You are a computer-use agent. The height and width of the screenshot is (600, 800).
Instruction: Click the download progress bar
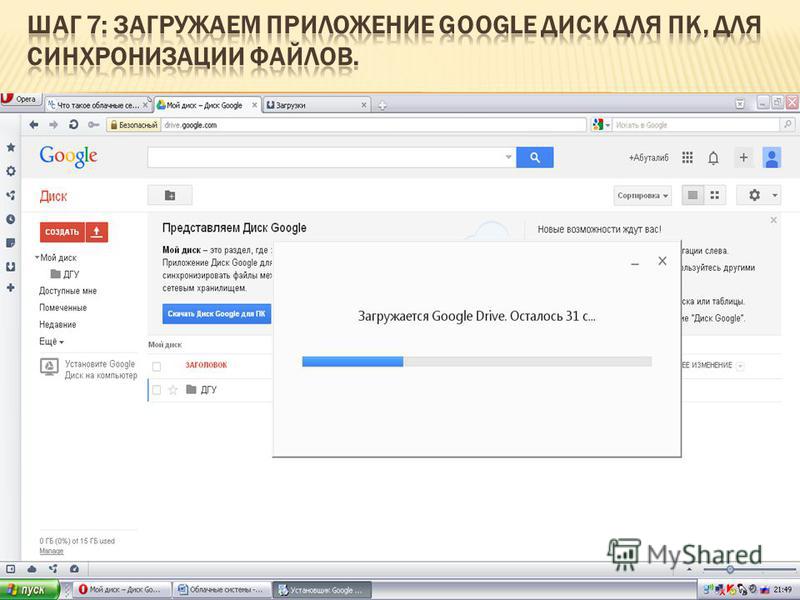[x=477, y=362]
